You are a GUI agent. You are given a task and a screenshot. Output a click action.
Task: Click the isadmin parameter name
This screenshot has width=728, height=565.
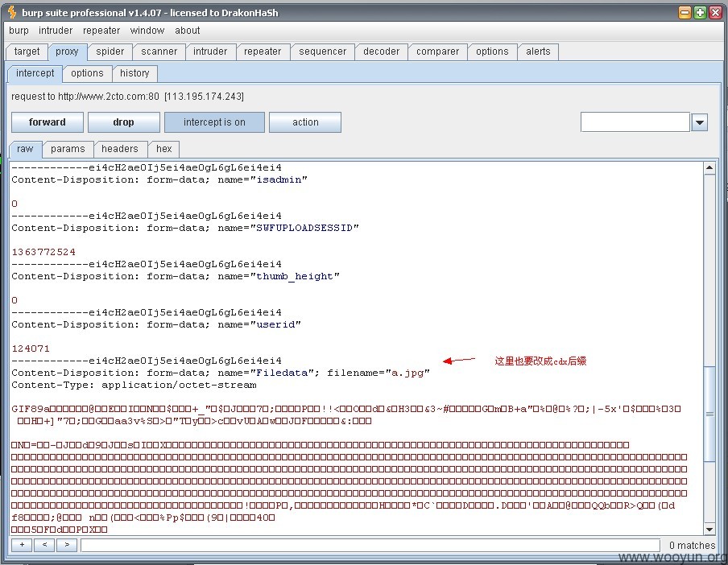coord(279,180)
